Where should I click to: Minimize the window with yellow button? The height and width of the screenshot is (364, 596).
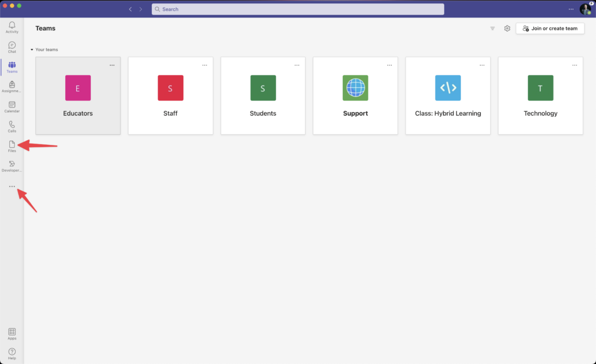tap(12, 6)
